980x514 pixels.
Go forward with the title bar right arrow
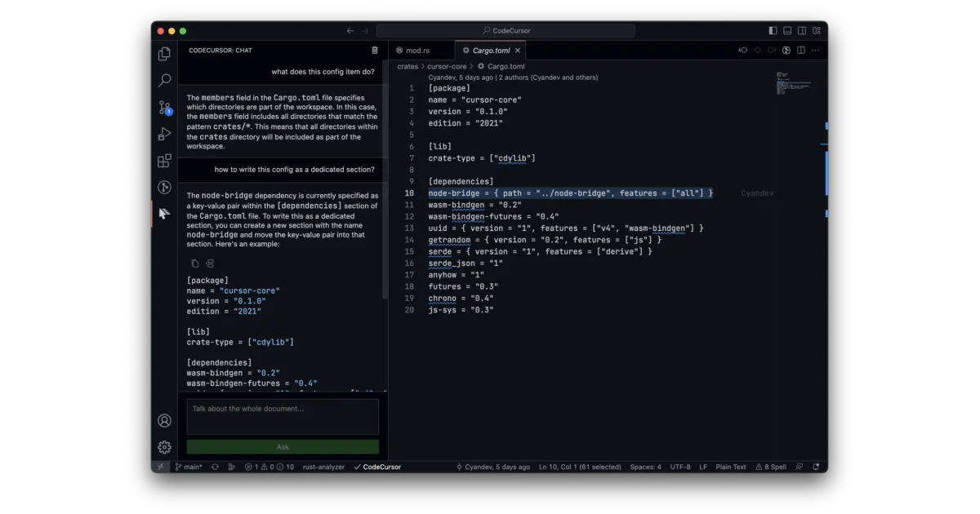pos(365,31)
